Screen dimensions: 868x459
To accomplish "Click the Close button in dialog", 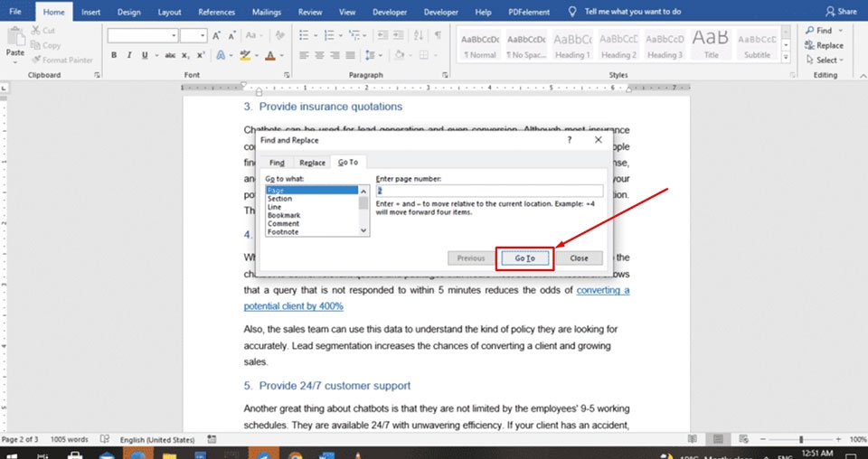I will click(579, 258).
